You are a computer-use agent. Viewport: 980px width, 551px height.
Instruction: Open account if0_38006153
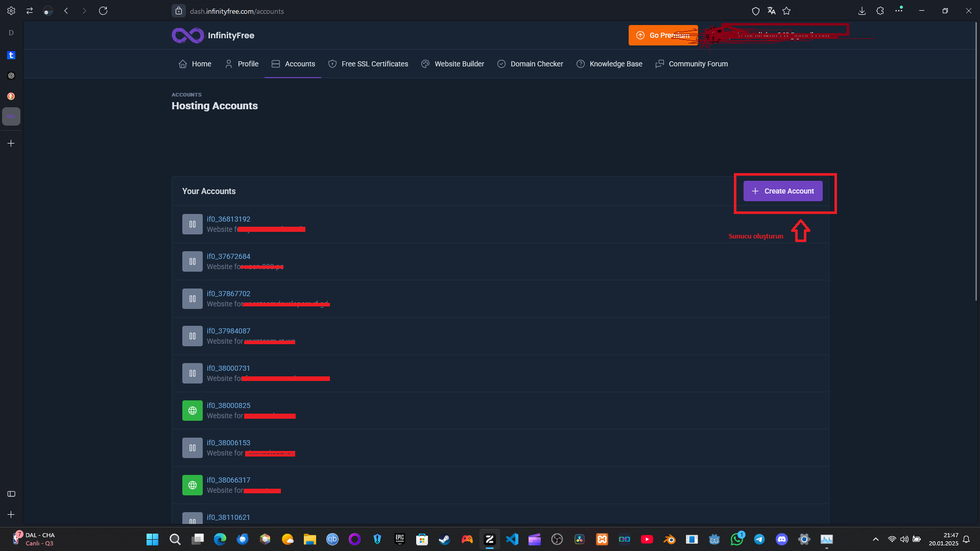[x=228, y=443]
